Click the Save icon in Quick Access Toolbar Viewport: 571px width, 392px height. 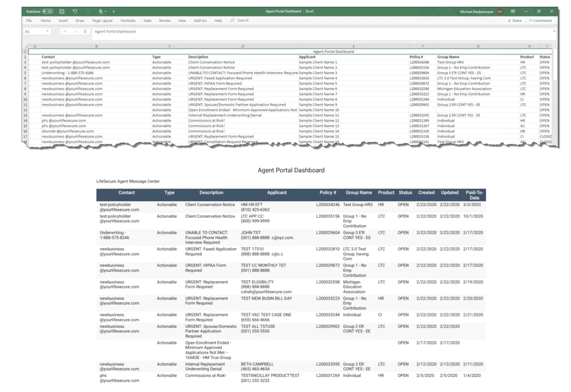coord(62,11)
